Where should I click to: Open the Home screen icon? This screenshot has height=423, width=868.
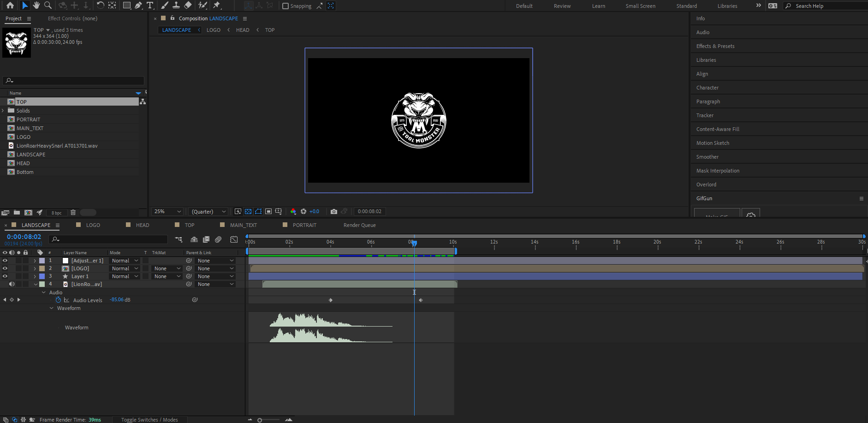[10, 6]
